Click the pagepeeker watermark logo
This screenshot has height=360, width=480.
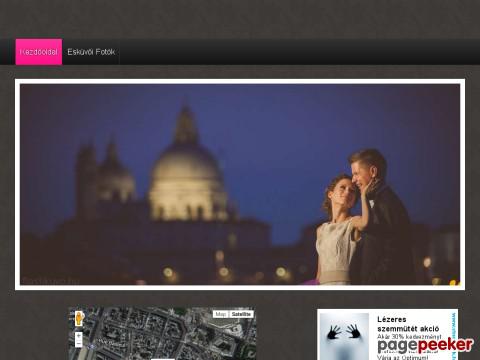click(425, 345)
